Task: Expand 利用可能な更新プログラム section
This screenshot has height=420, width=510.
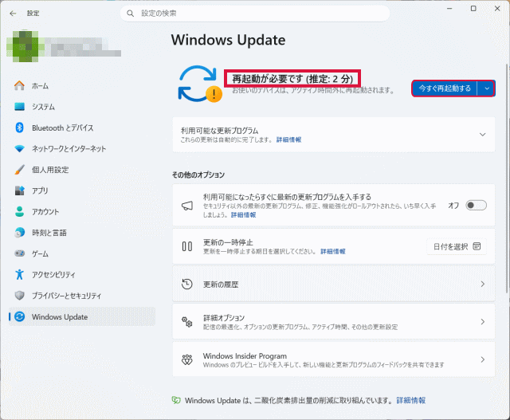Action: coord(482,135)
